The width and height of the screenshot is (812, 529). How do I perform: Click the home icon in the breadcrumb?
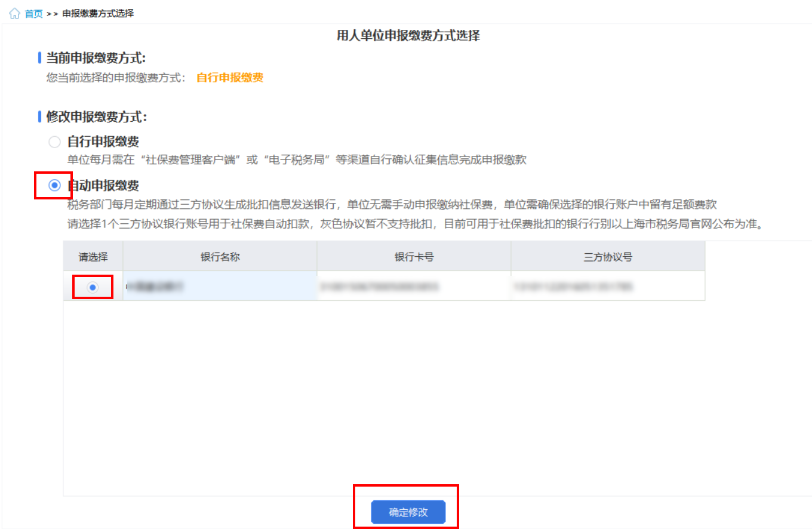tap(15, 14)
